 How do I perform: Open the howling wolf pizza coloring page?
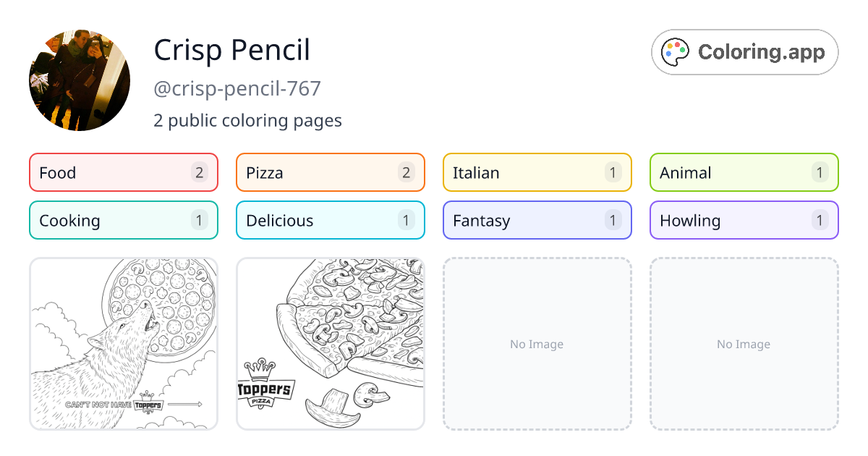123,344
